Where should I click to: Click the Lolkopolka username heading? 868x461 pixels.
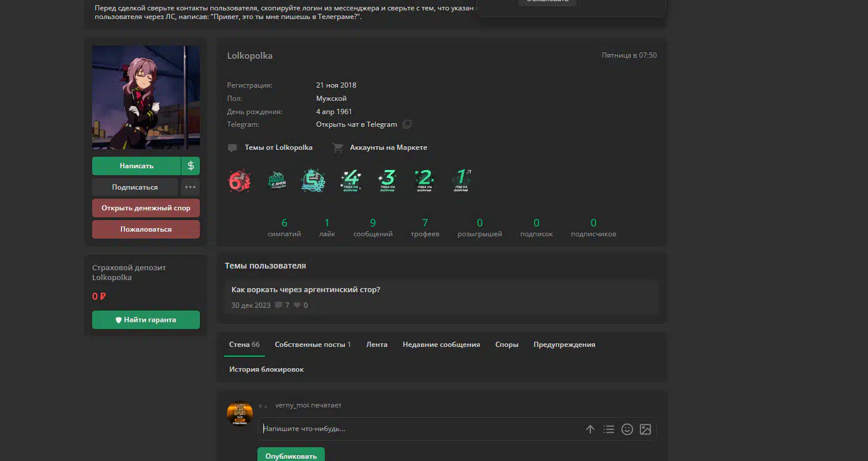tap(250, 56)
